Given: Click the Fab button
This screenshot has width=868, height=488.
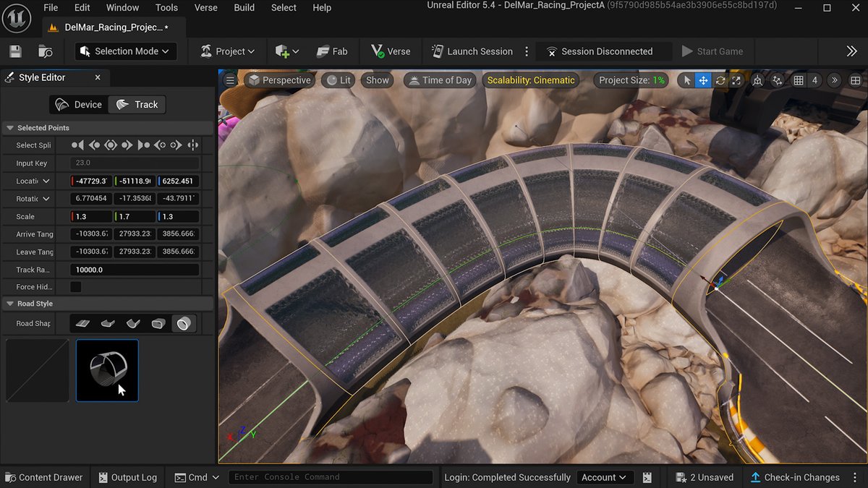Looking at the screenshot, I should pos(332,51).
